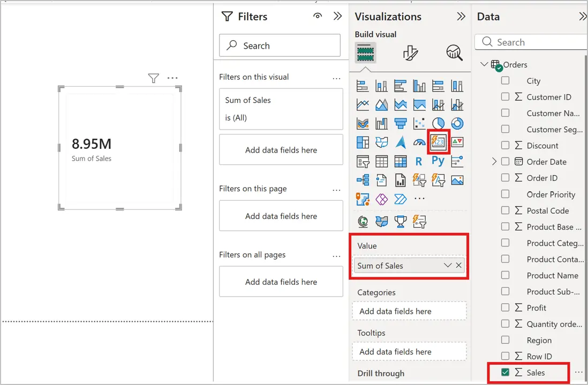Open more options for Sales field
The width and height of the screenshot is (588, 385).
pos(578,372)
